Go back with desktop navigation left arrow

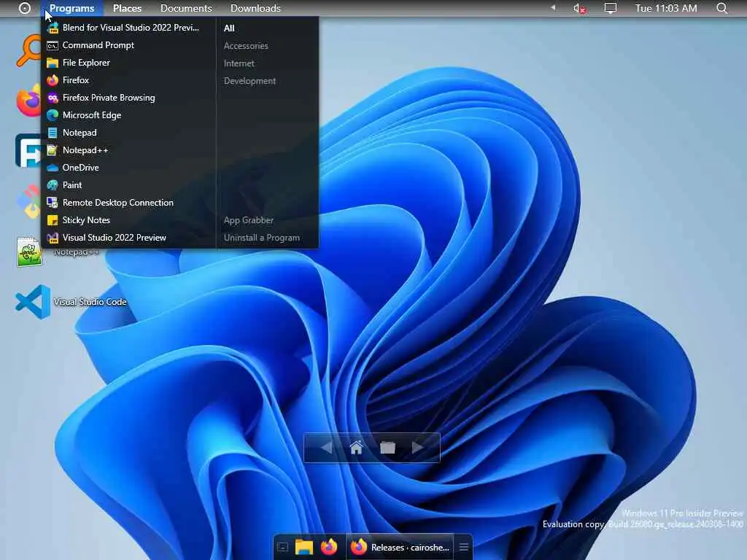(x=326, y=448)
